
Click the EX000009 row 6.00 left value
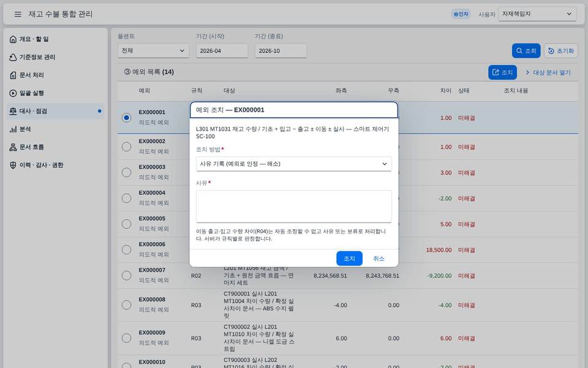(x=341, y=339)
